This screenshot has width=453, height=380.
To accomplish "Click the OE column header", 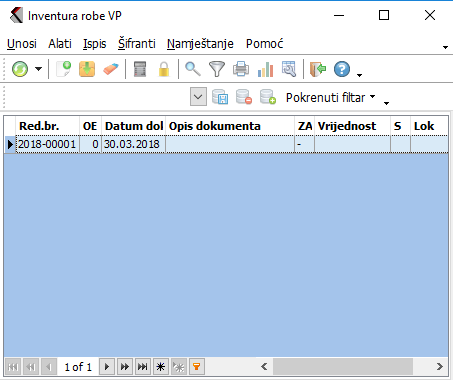I will [90, 126].
